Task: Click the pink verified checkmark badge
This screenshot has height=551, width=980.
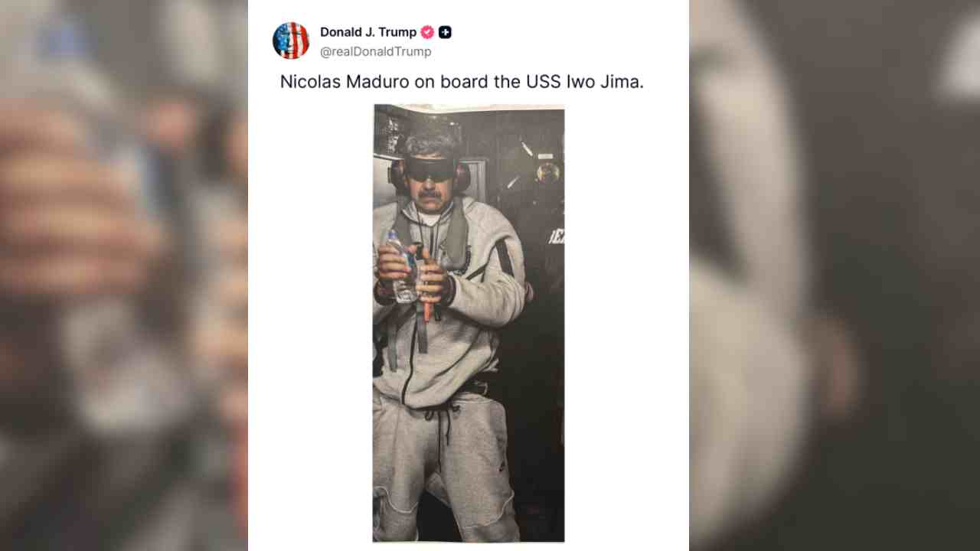Action: (x=427, y=32)
